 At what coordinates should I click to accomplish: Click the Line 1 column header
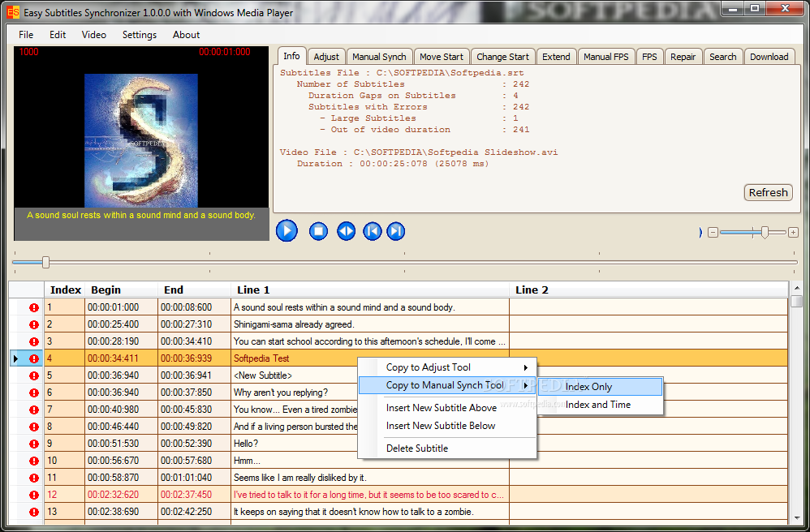pos(370,290)
